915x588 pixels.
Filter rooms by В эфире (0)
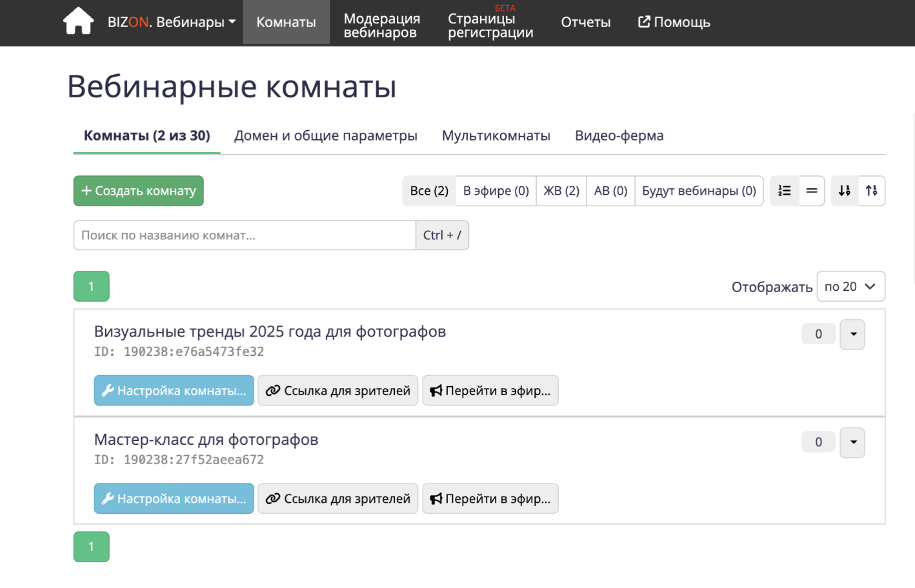[496, 191]
